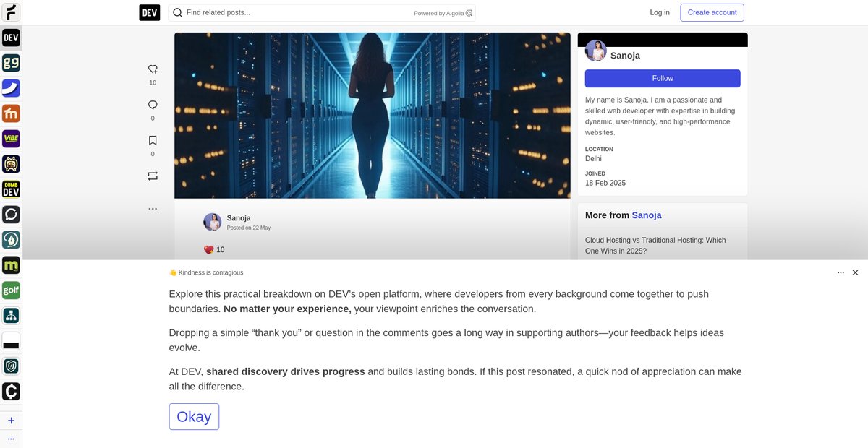Follow Sanoja with the Follow button
Image resolution: width=868 pixels, height=448 pixels.
663,78
